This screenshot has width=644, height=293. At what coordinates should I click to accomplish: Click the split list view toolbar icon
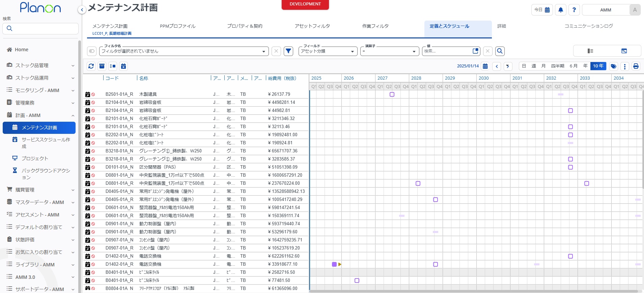click(x=113, y=66)
